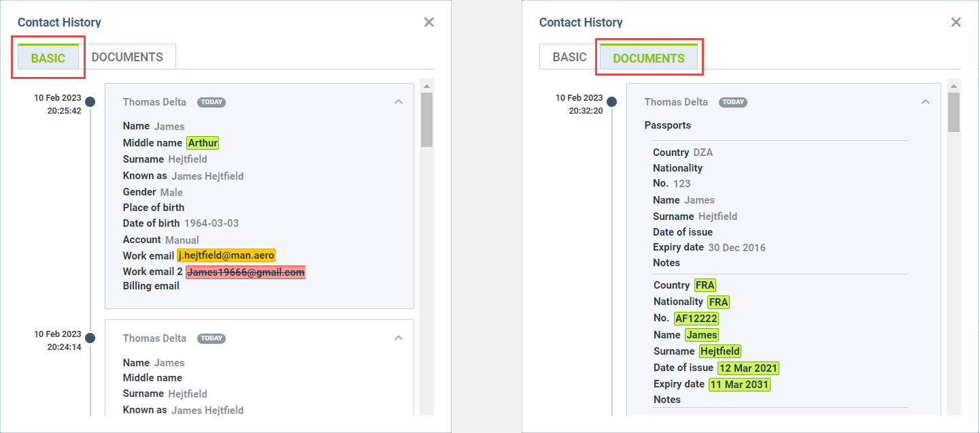980x433 pixels.
Task: Click Thomas Delta name in 20:25:42 entry
Action: click(x=154, y=102)
